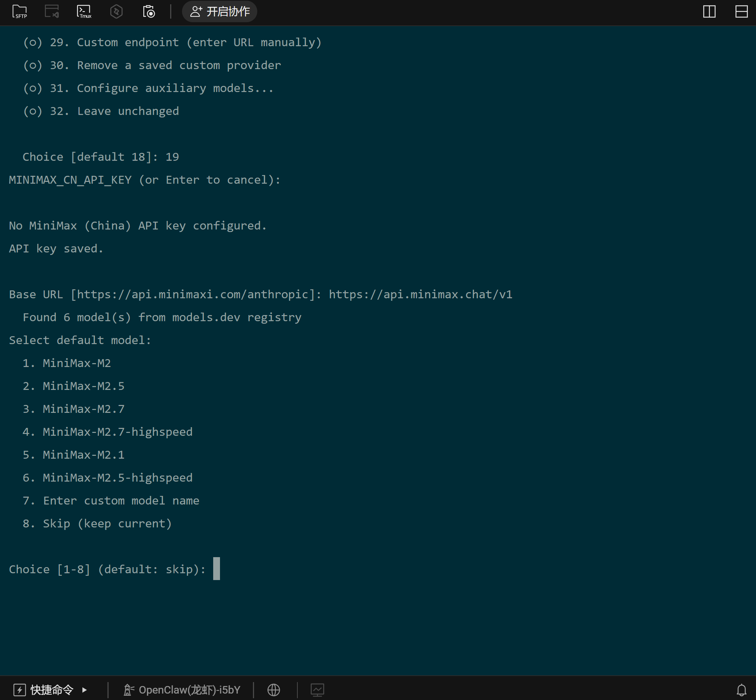Screen dimensions: 756x700
Task: Open the Tmux session manager icon
Action: [84, 11]
